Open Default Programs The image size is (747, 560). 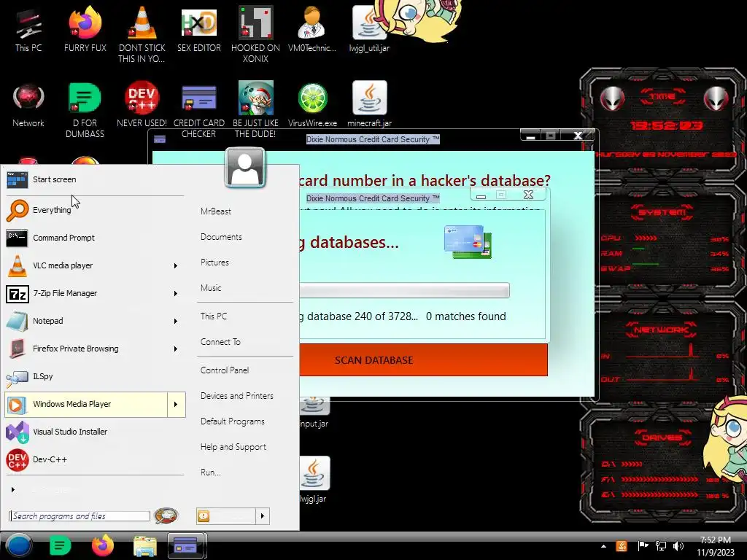click(x=233, y=421)
